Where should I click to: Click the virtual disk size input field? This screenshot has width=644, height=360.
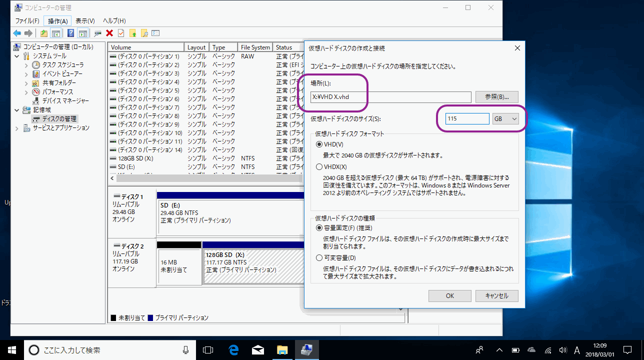pos(464,118)
